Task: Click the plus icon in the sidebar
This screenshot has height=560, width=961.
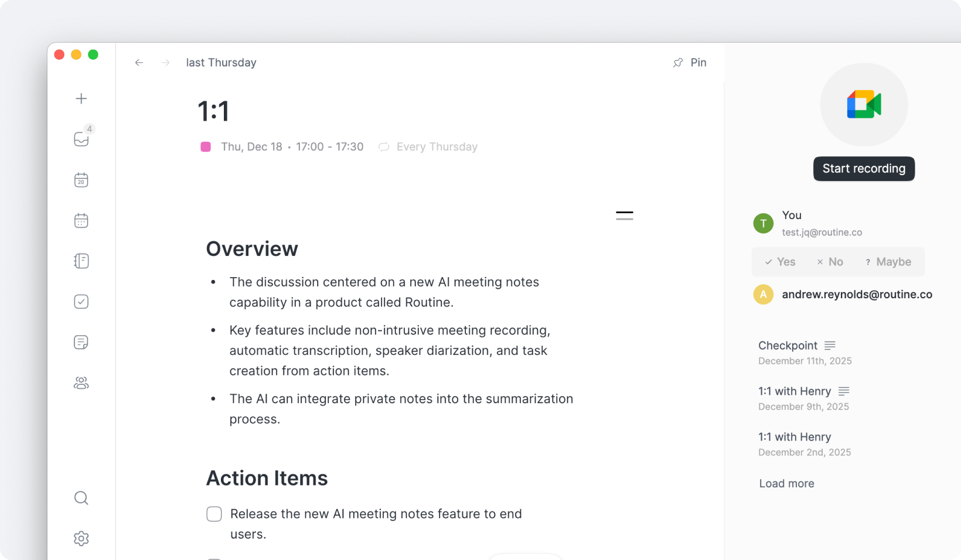Action: (81, 98)
